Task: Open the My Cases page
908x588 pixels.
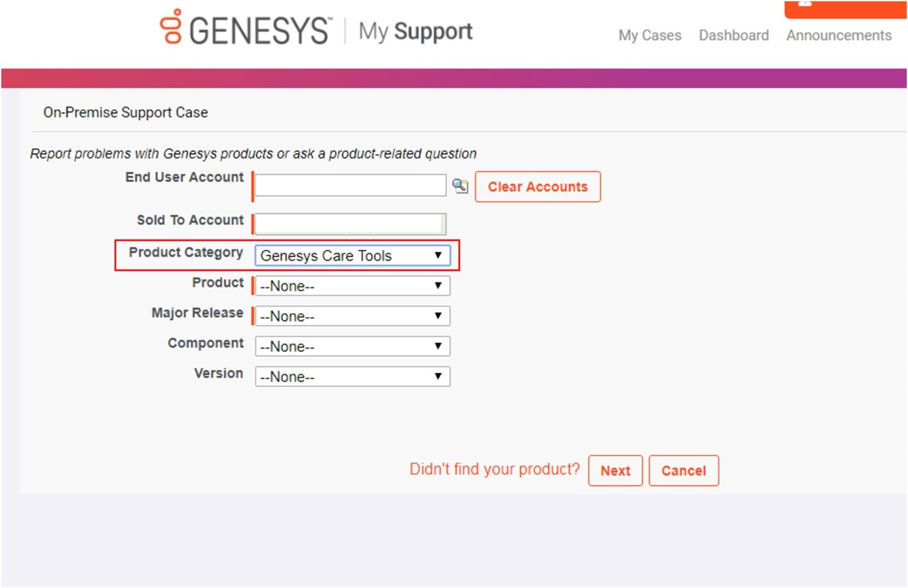Action: tap(650, 36)
